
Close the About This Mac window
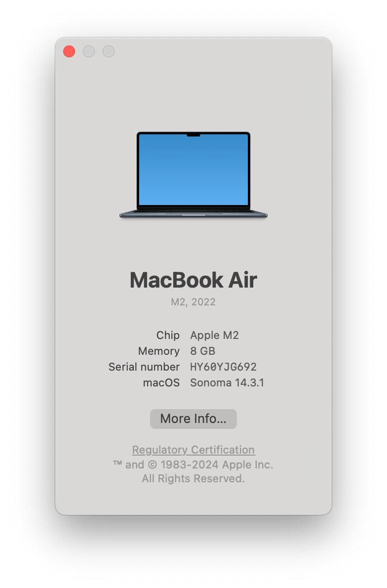tap(69, 51)
